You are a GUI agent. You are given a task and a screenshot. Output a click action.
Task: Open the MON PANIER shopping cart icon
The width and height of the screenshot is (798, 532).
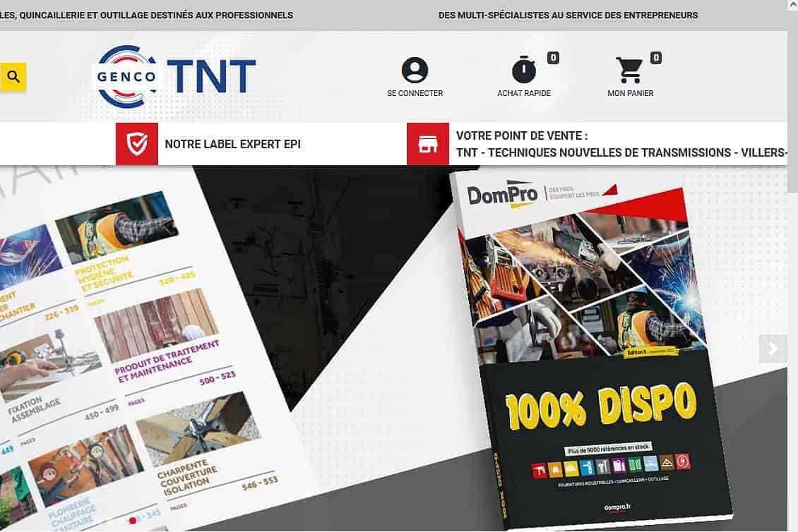pos(631,69)
